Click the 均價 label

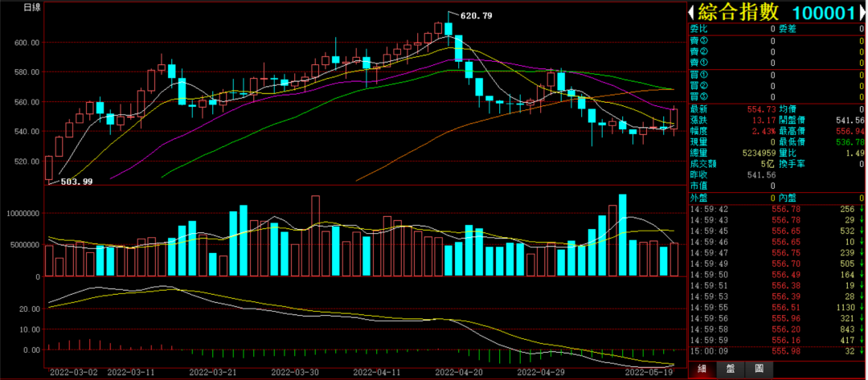[x=787, y=109]
